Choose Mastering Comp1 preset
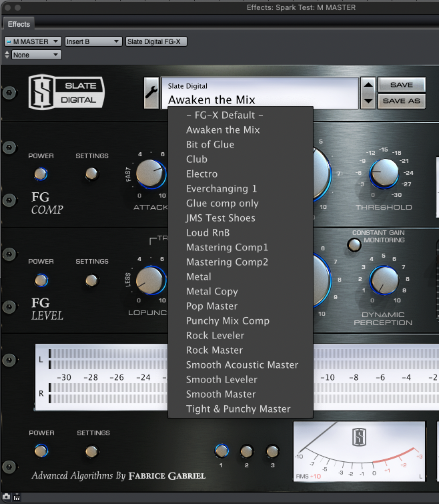The height and width of the screenshot is (504, 439). click(240, 247)
